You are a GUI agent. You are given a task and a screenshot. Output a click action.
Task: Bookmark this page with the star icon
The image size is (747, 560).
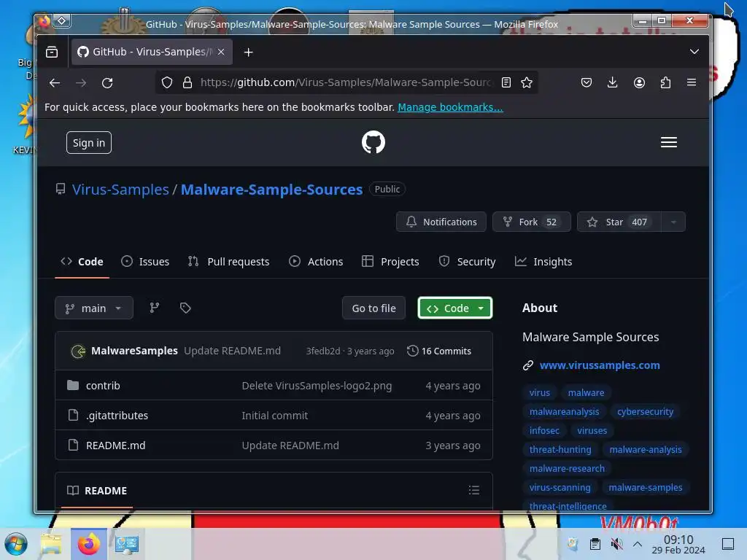527,83
